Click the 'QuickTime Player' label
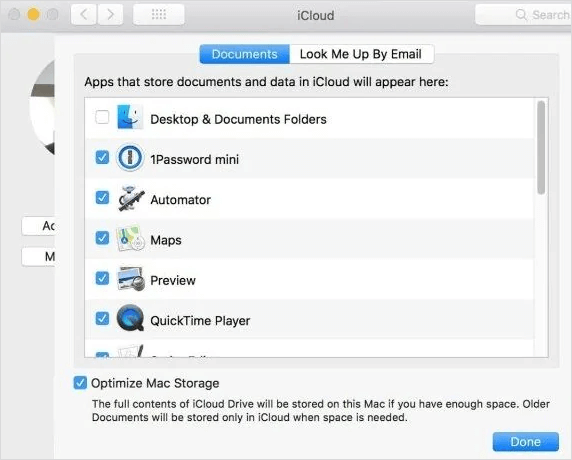Viewport: 572px width, 460px height. coord(200,321)
